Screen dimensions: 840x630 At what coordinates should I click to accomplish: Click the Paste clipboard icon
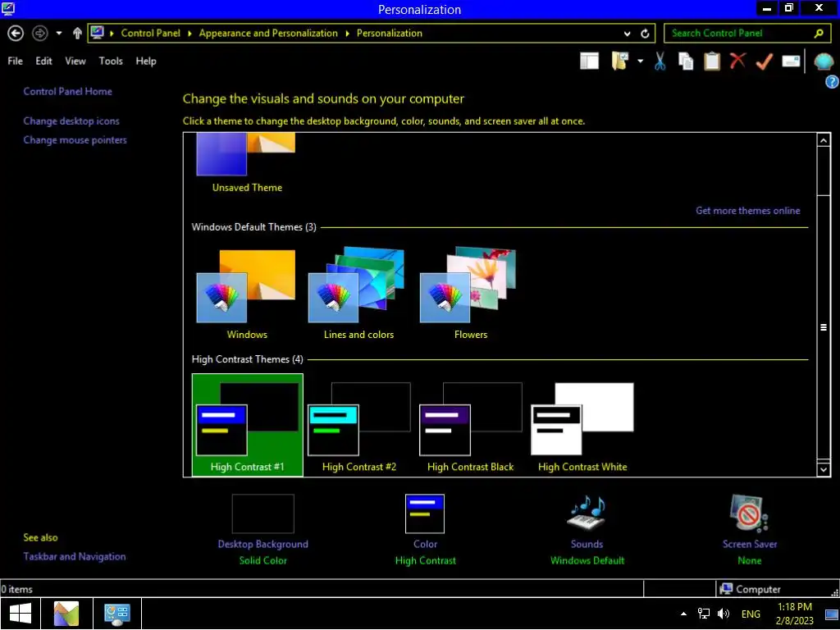coord(711,61)
